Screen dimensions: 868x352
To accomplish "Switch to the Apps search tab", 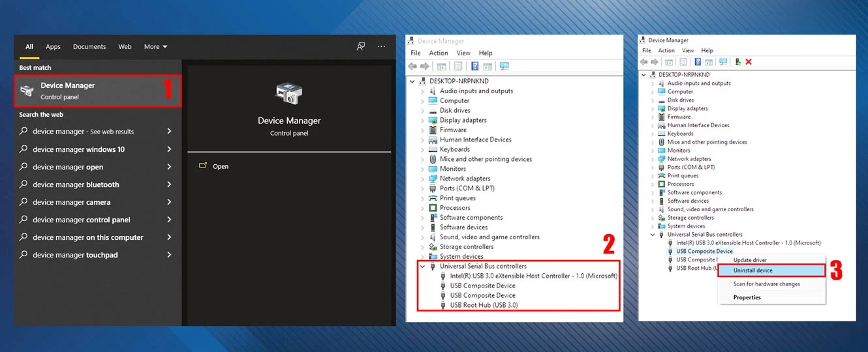I will tap(53, 47).
